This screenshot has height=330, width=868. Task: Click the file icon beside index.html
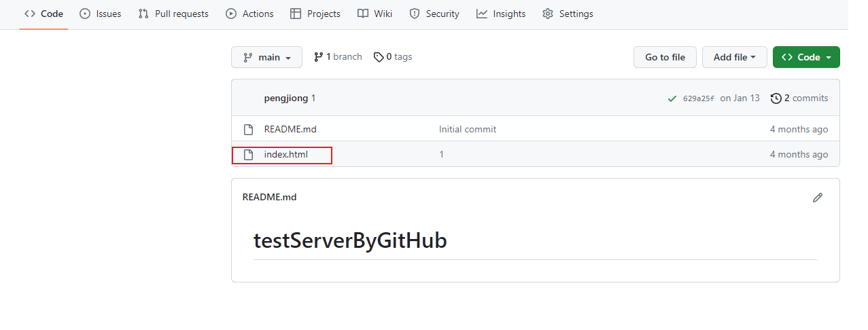coord(249,154)
